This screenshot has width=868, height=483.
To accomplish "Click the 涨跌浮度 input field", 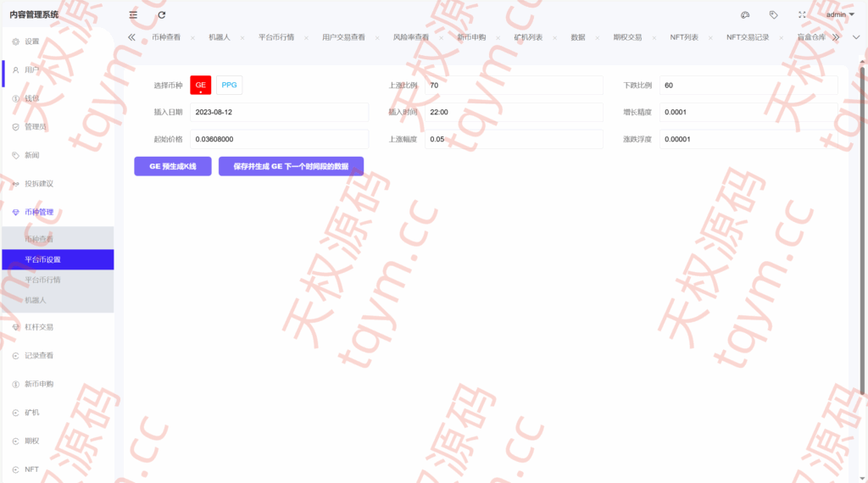I will pos(748,139).
